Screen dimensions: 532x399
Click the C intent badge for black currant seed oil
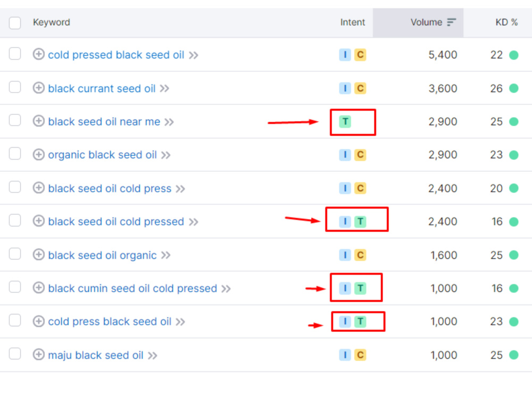coord(360,88)
